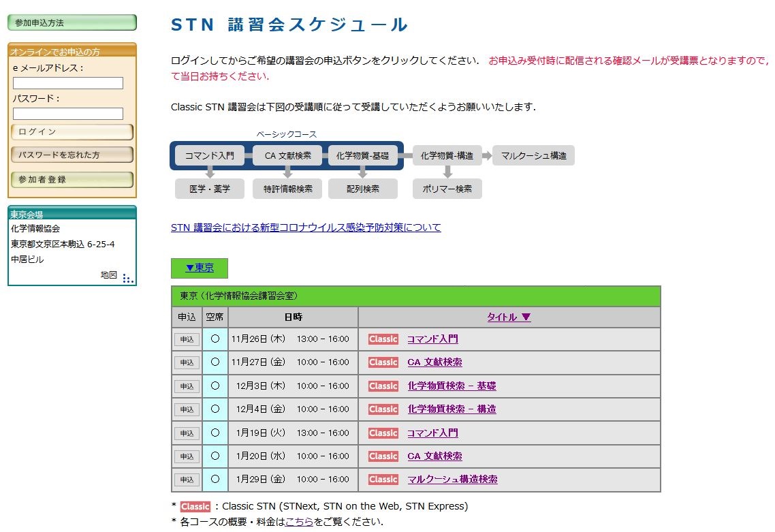Click the vacancy circle for 11月26日
The height and width of the screenshot is (532, 775).
coord(215,339)
